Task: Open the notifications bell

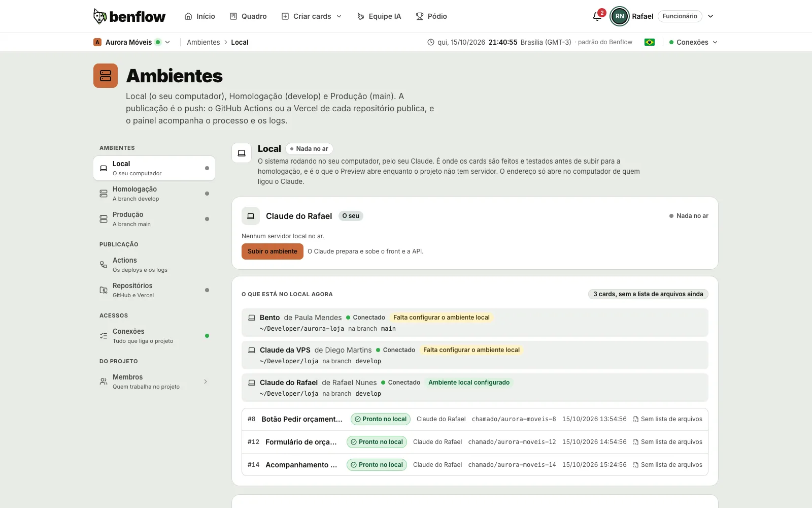Action: point(597,16)
